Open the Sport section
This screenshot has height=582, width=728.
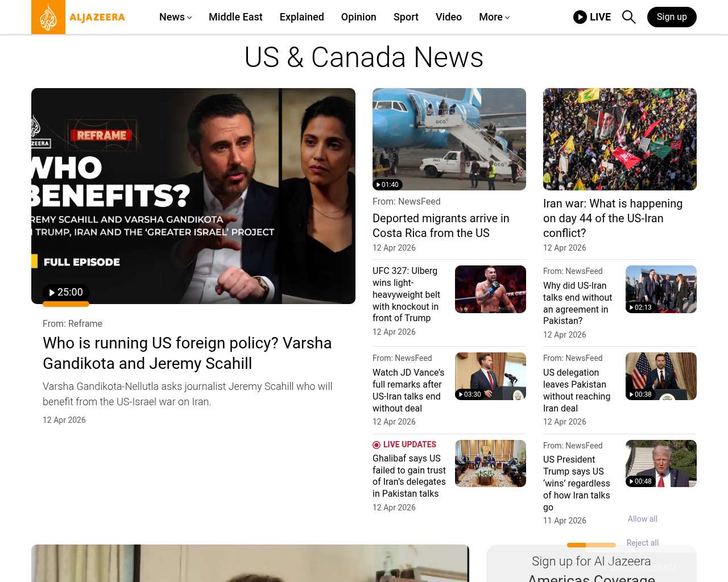406,17
